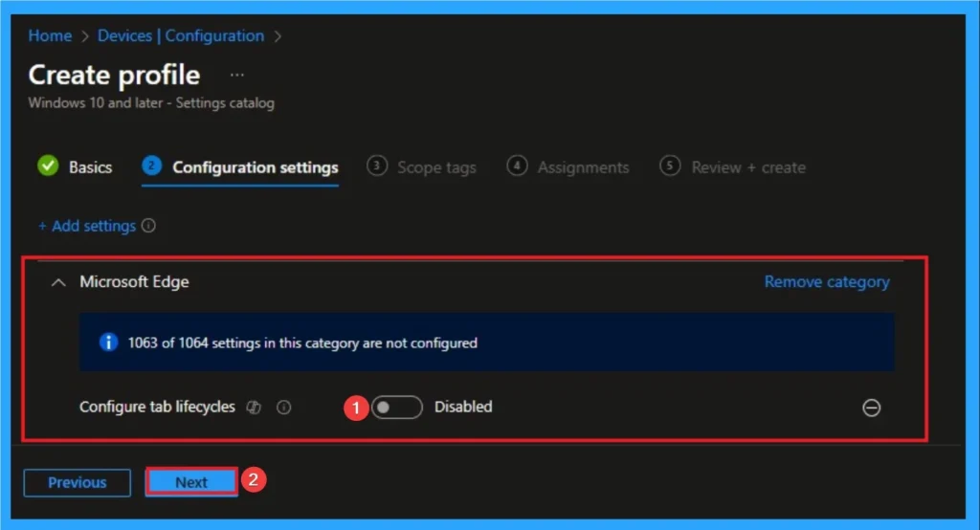Screen dimensions: 980x530
Task: Remove the Configure tab lifecycles setting with minus icon
Action: coord(871,408)
